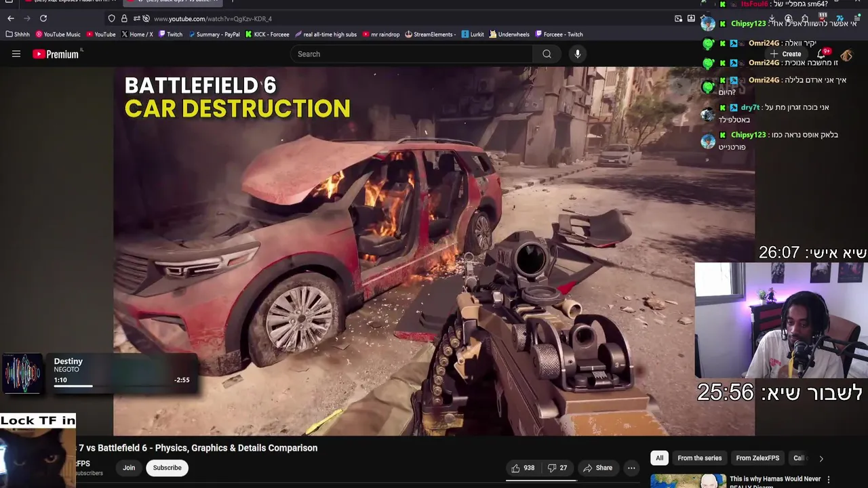Click the browser back arrow

tap(10, 18)
